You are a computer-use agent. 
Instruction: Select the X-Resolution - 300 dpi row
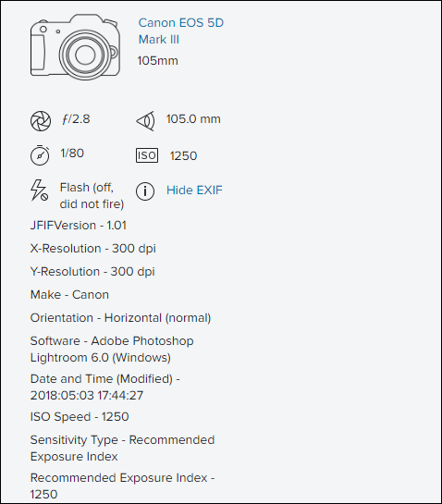[93, 249]
